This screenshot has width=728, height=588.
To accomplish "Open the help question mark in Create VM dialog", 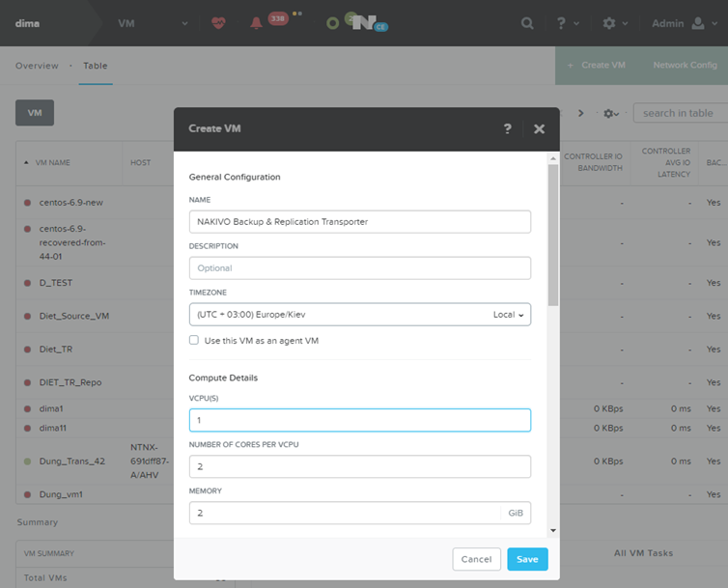I will (508, 128).
